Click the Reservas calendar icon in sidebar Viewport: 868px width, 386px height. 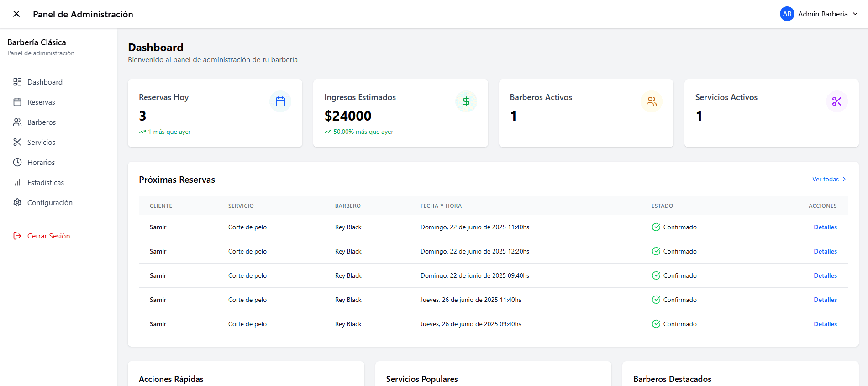coord(17,102)
